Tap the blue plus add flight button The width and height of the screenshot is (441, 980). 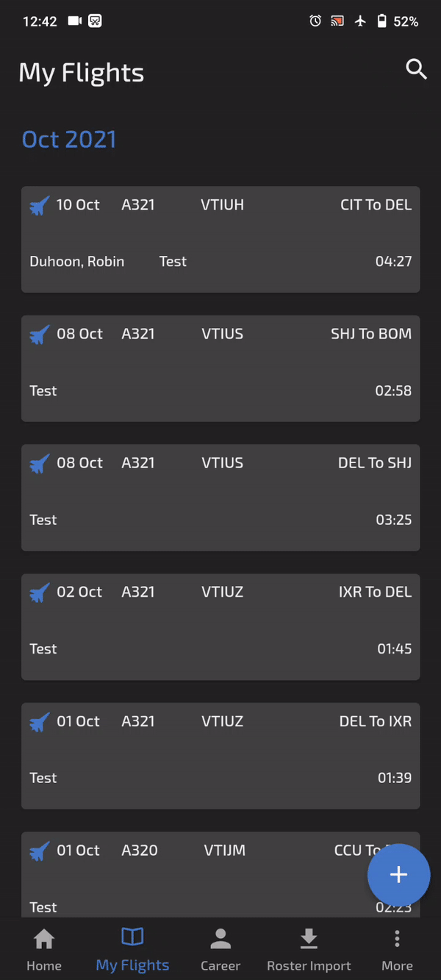398,874
